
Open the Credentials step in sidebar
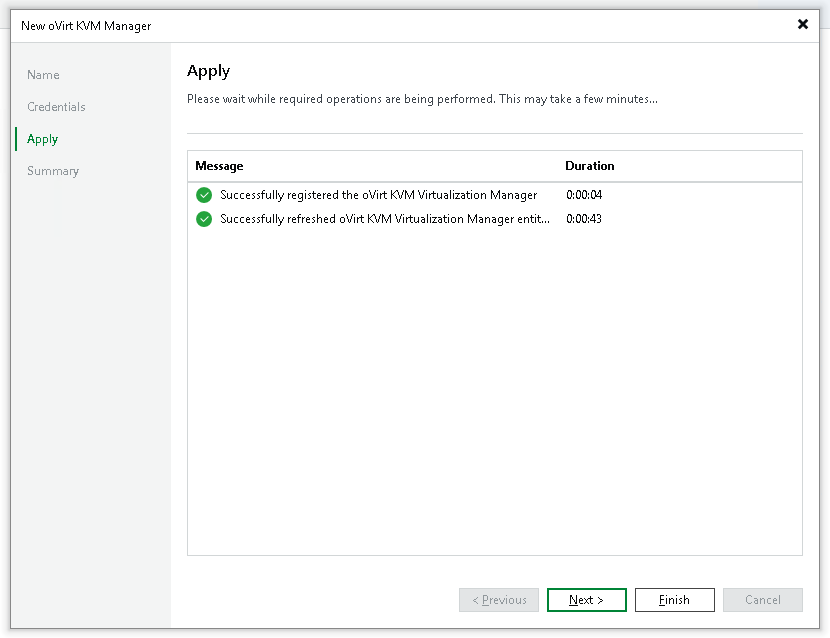pyautogui.click(x=56, y=107)
